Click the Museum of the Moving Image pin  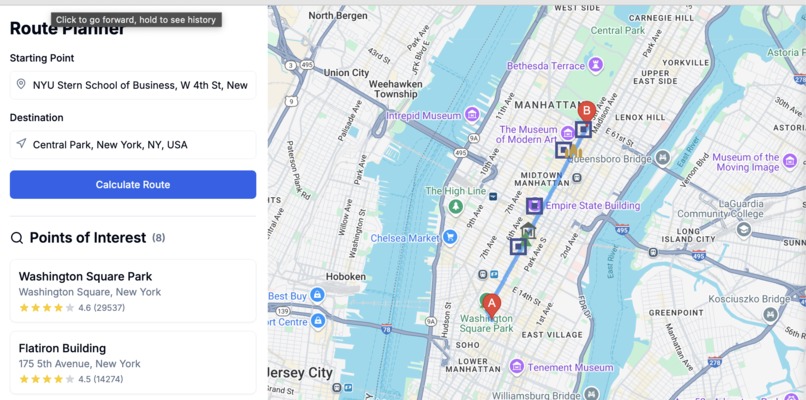(790, 162)
